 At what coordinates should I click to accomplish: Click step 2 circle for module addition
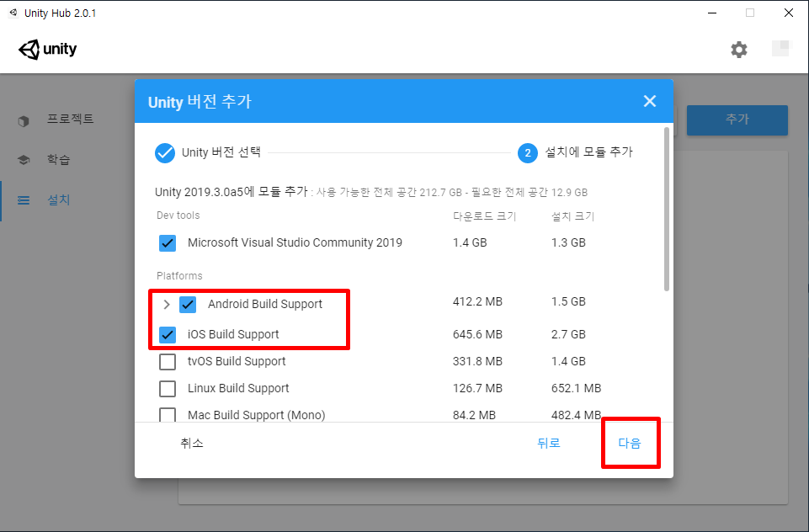pos(527,152)
